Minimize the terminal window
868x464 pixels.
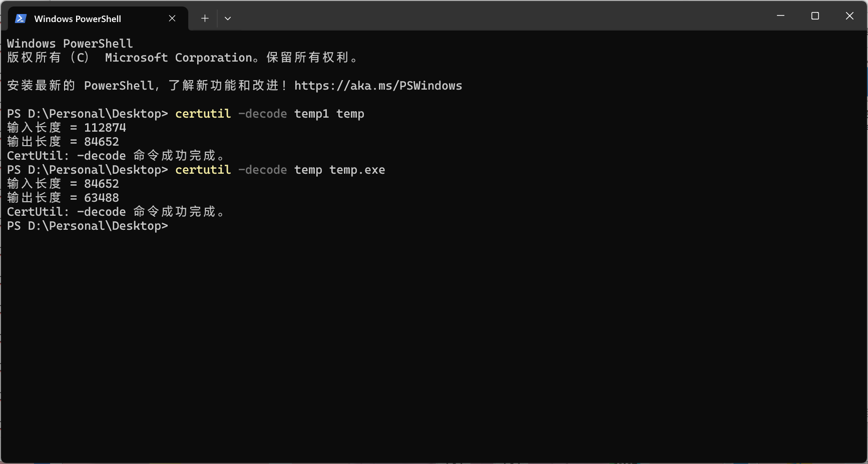pos(780,16)
